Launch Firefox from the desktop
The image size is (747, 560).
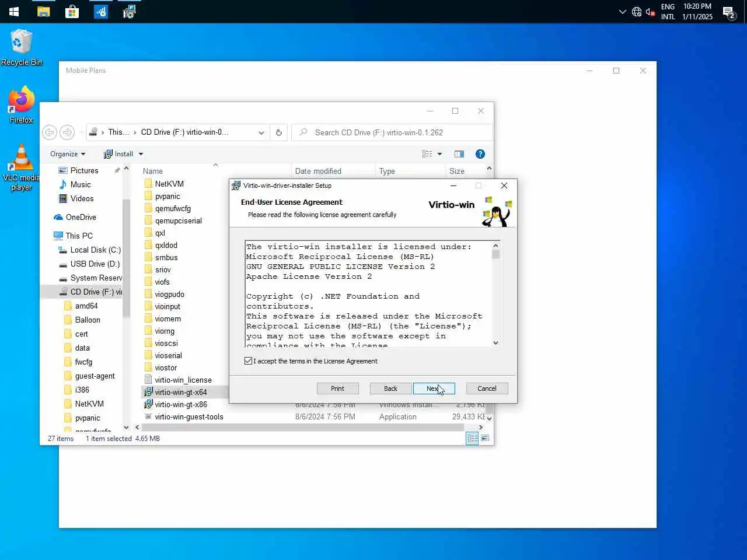click(x=22, y=105)
